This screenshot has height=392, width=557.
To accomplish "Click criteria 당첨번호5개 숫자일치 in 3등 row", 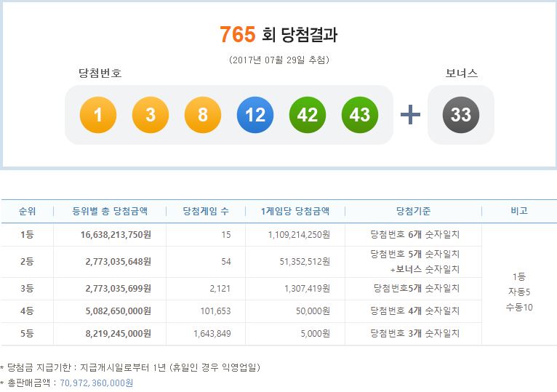I will coord(417,288).
